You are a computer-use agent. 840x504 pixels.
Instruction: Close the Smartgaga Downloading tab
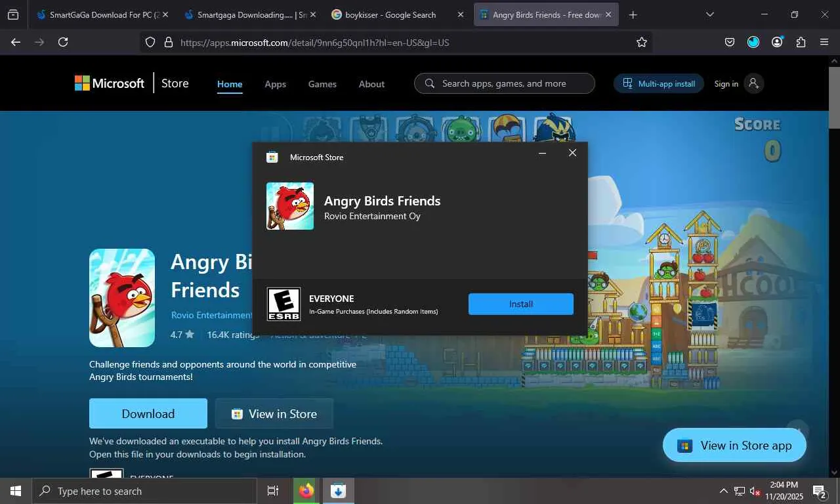pyautogui.click(x=312, y=14)
